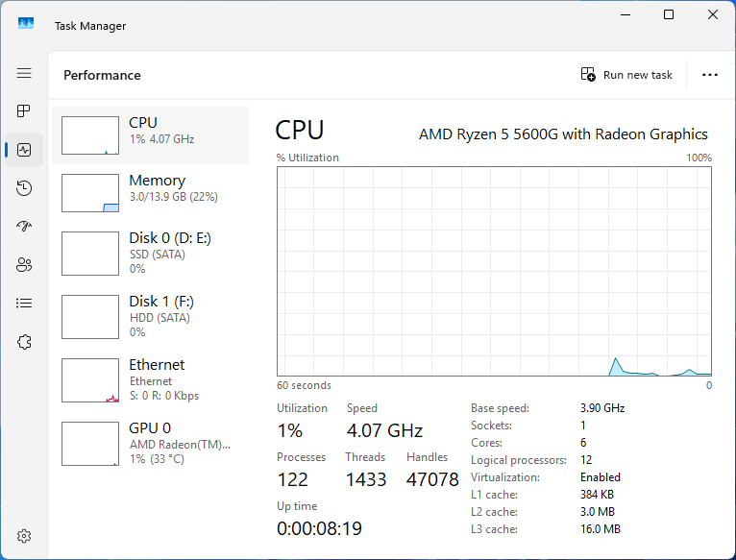
Task: Open the Services puzzle-piece icon
Action: point(24,342)
